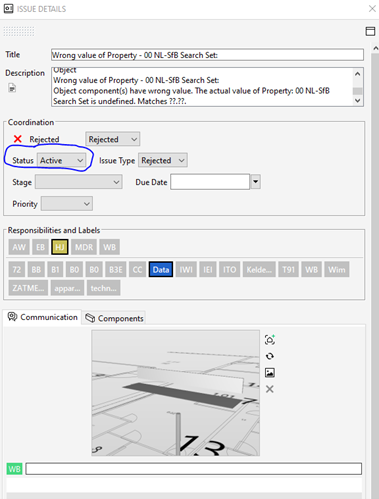Click the Issue Details panel icon

tap(9, 9)
